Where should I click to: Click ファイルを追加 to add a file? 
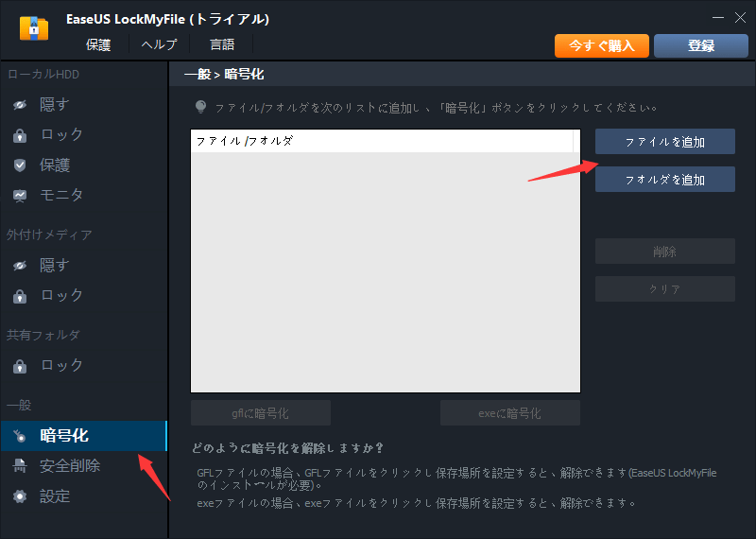[665, 142]
